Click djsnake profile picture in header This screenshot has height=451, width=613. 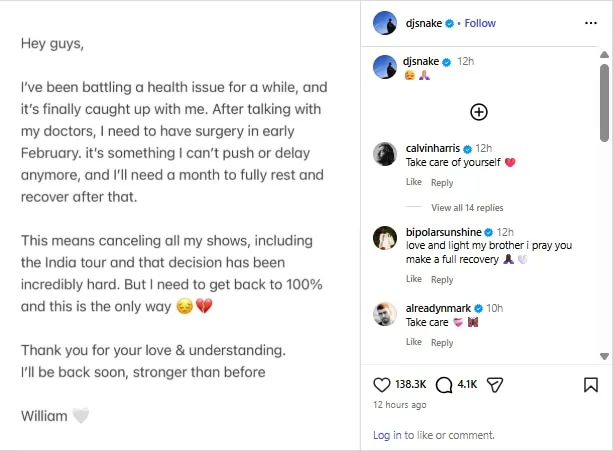[386, 22]
